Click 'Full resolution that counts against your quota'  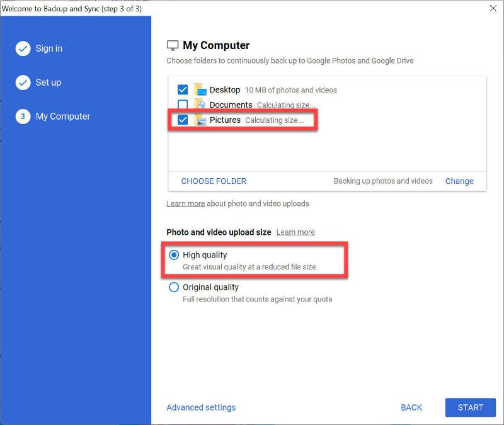click(x=258, y=300)
